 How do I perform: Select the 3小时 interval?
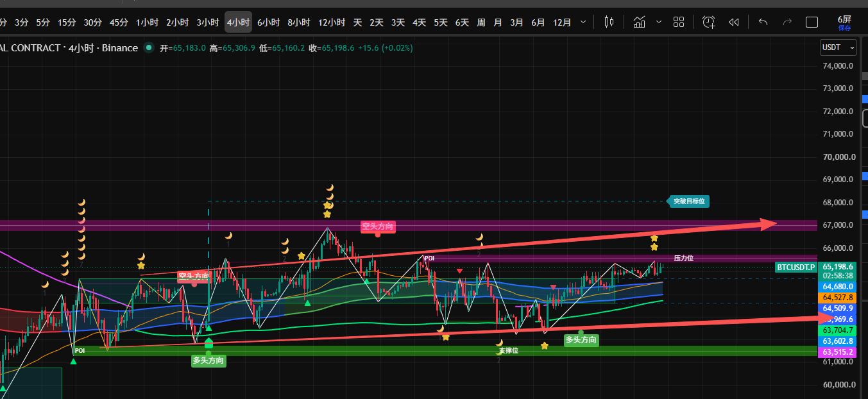pos(207,22)
